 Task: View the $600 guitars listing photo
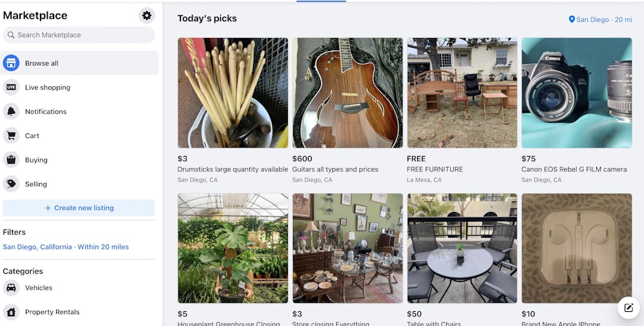point(347,93)
